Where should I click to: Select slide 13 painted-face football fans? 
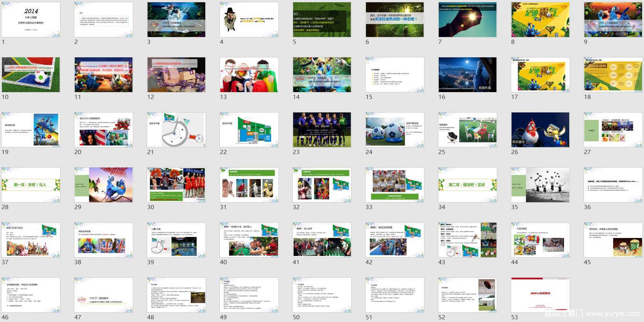[249, 75]
